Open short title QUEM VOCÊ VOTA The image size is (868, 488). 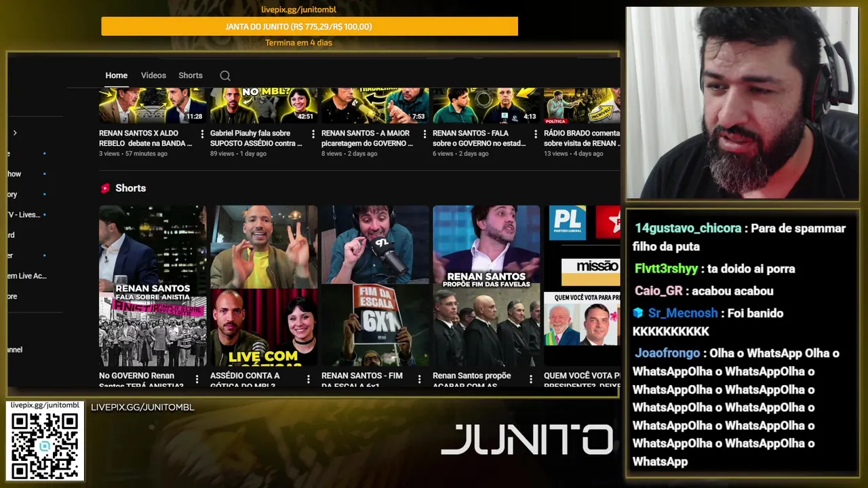[582, 380]
